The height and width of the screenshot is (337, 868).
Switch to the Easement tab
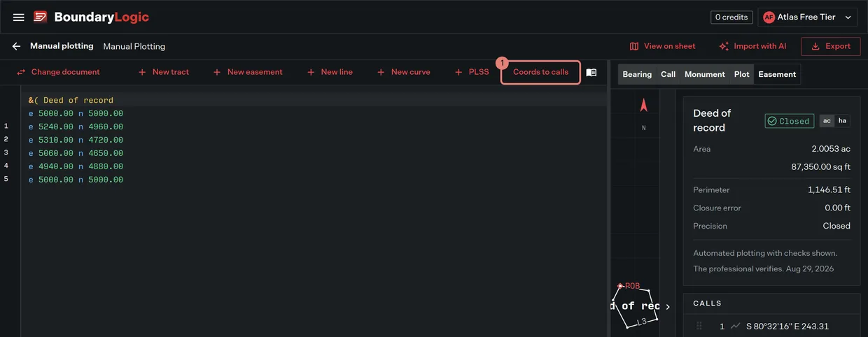click(777, 74)
